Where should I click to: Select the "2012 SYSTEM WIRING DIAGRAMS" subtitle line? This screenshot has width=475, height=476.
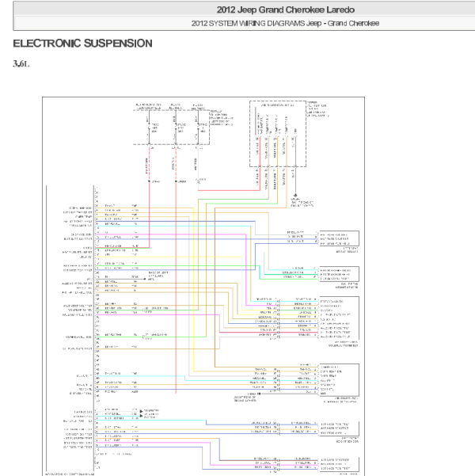(285, 23)
